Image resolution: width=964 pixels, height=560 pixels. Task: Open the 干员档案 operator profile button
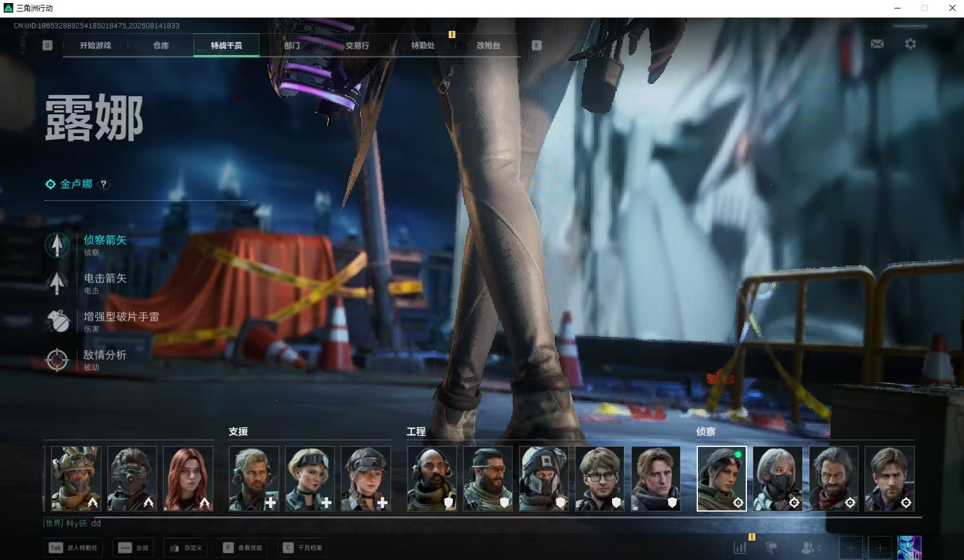coord(302,548)
